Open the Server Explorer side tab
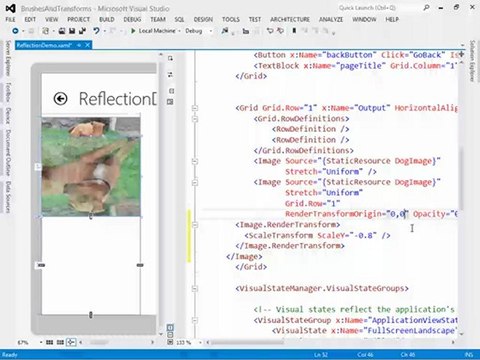Viewport: 480px width, 360px height. point(8,59)
